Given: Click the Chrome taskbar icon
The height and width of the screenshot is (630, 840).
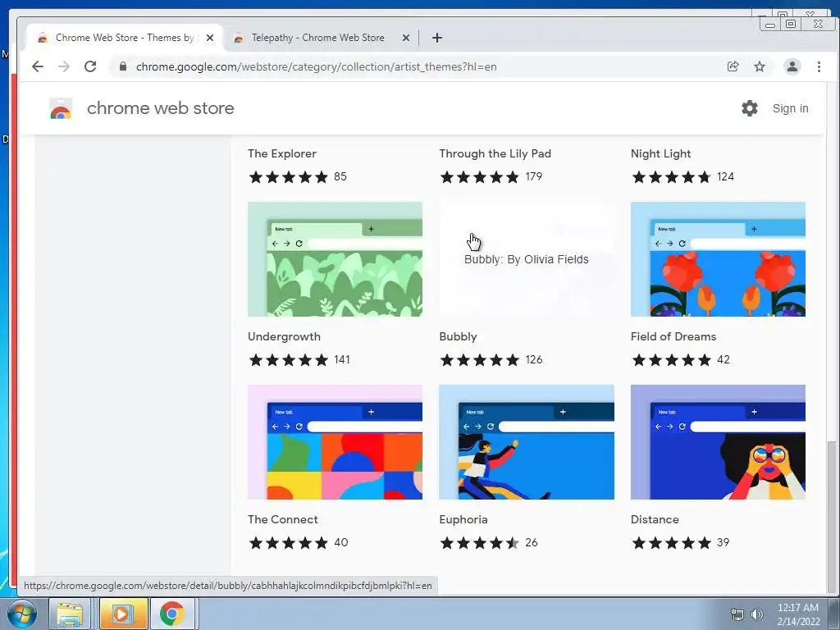Looking at the screenshot, I should tap(172, 614).
